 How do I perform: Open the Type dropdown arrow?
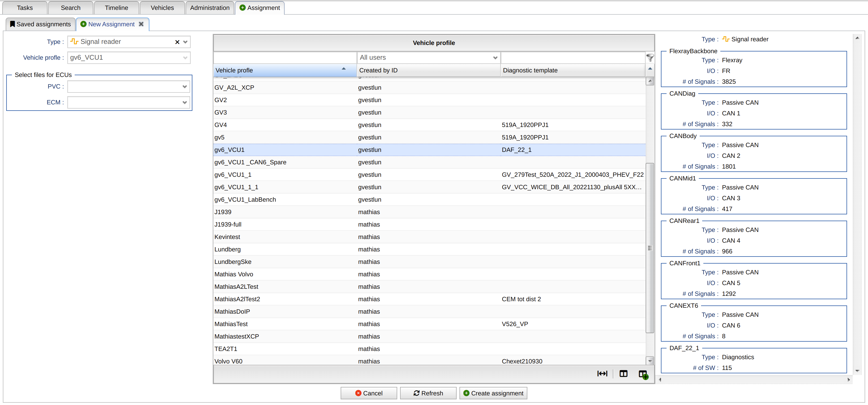point(185,42)
